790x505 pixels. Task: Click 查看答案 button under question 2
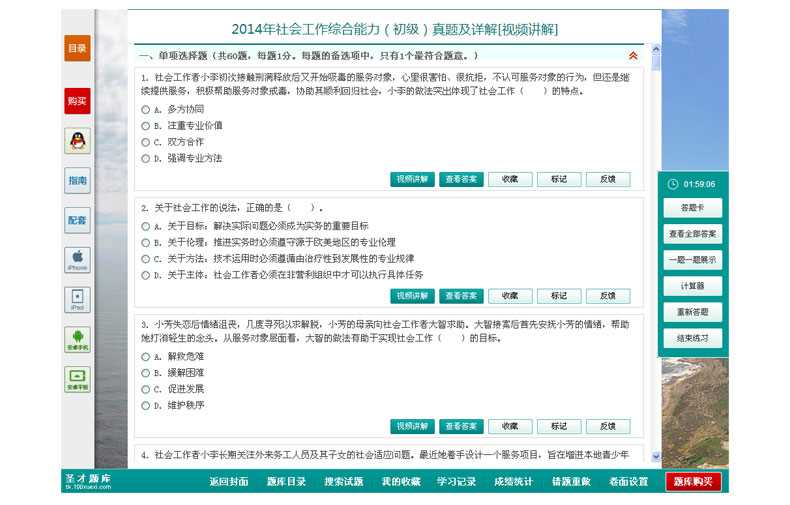[461, 296]
